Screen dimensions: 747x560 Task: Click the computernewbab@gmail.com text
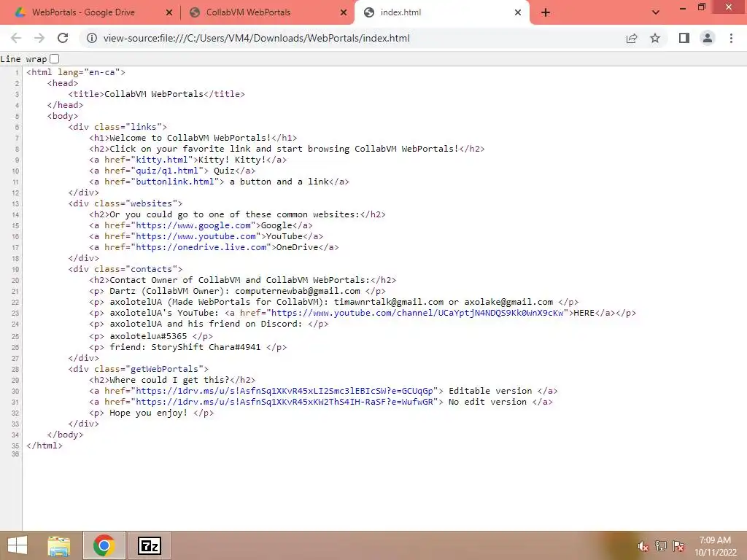point(298,291)
